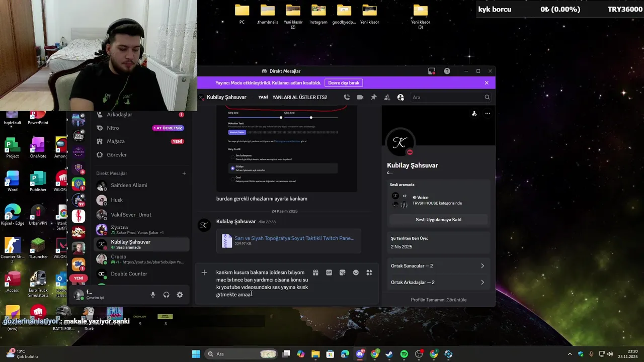Open the Nitro page
This screenshot has width=644, height=362.
[x=140, y=128]
